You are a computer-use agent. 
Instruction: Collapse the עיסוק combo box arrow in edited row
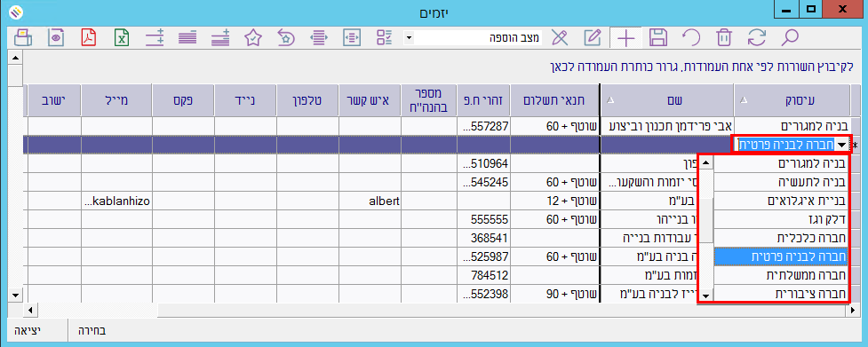coord(842,146)
